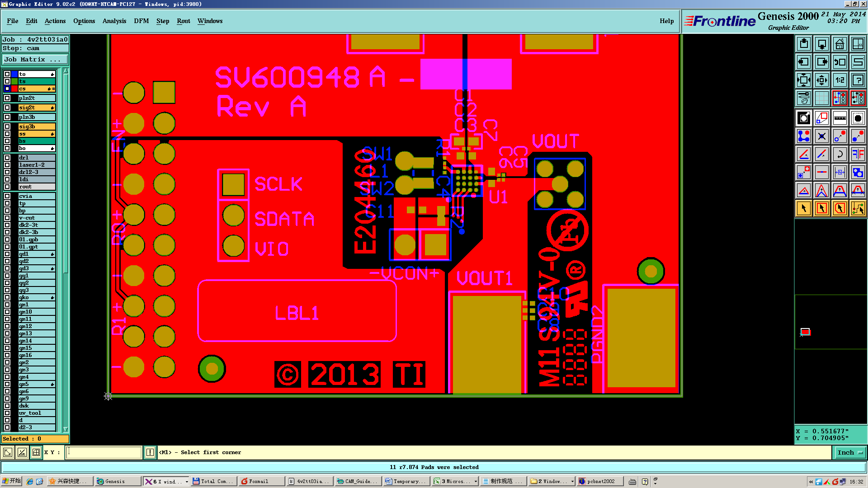Enable the drl layer checkbox
Image resolution: width=868 pixels, height=488 pixels.
(x=7, y=158)
